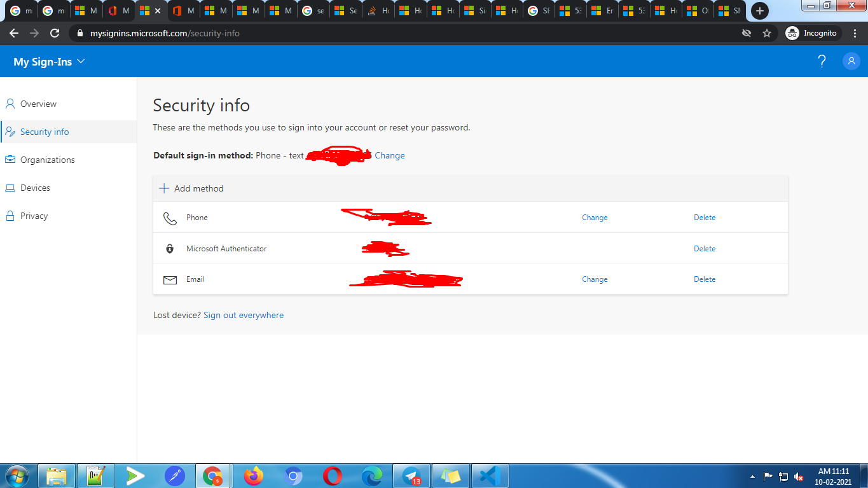Delete the Email method

[705, 279]
